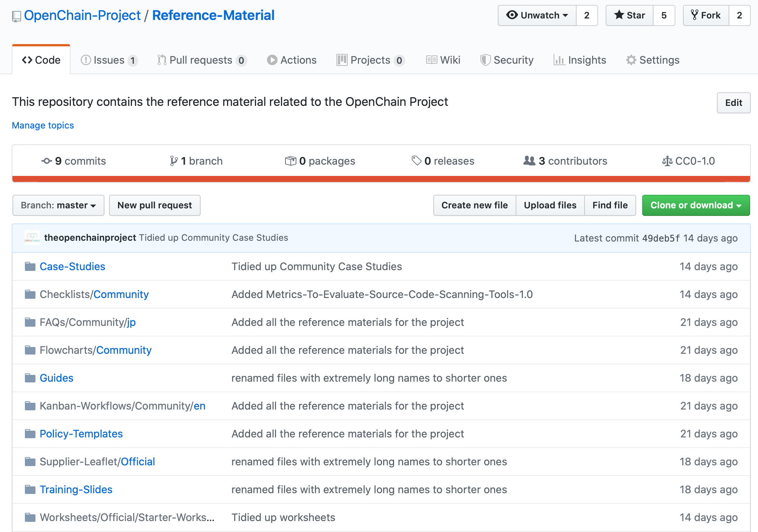Click the Manage topics link
758x532 pixels.
point(43,125)
